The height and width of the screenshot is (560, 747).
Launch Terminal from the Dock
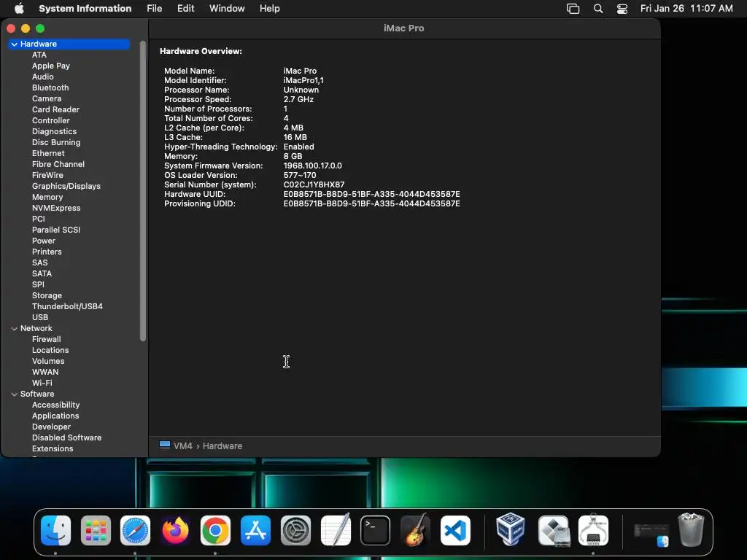tap(376, 530)
